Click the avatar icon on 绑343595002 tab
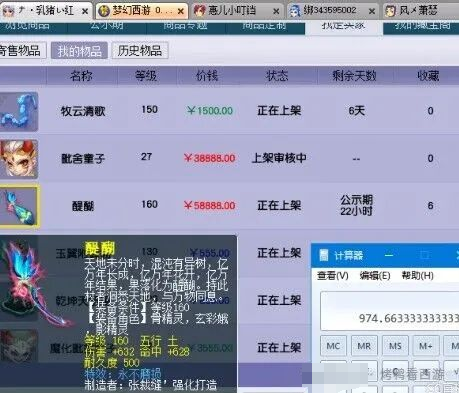The height and width of the screenshot is (393, 459). [x=295, y=11]
